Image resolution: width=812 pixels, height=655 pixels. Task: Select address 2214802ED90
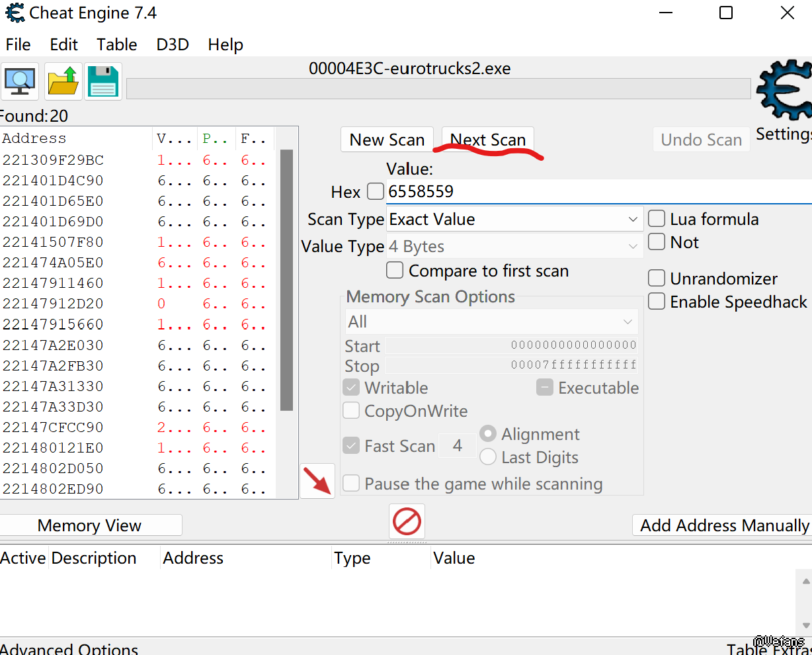pos(53,489)
